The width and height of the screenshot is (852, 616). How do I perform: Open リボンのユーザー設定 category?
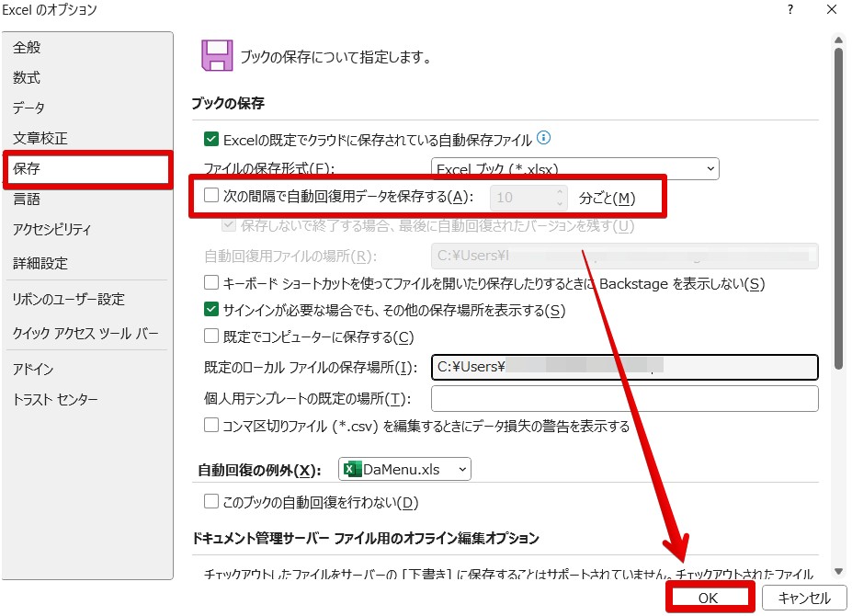(x=87, y=299)
